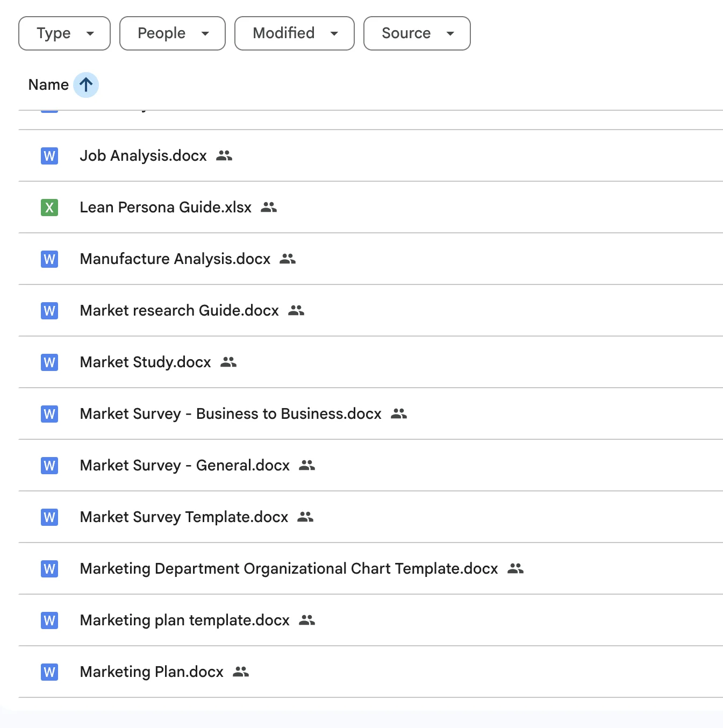Click the Word icon beside Job Analysis.docx

pos(49,156)
